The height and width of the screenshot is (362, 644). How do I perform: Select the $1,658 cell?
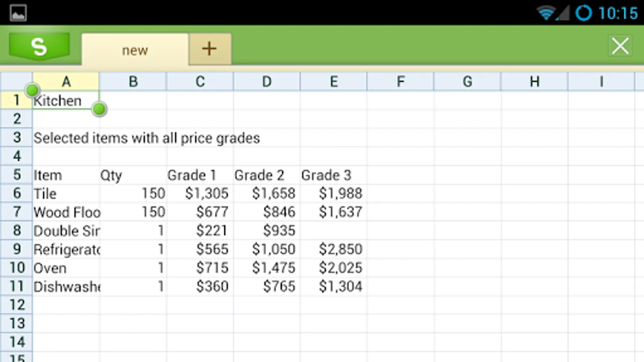point(267,193)
